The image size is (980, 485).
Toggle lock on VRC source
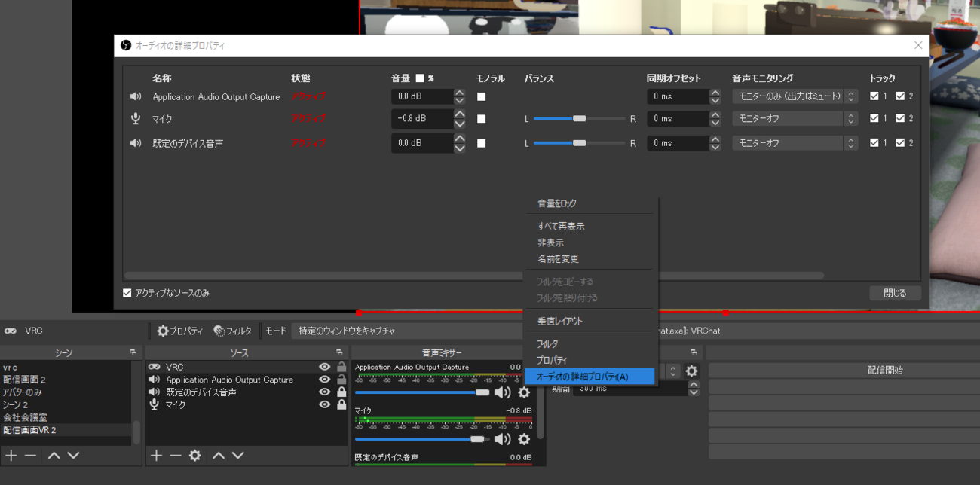(341, 367)
